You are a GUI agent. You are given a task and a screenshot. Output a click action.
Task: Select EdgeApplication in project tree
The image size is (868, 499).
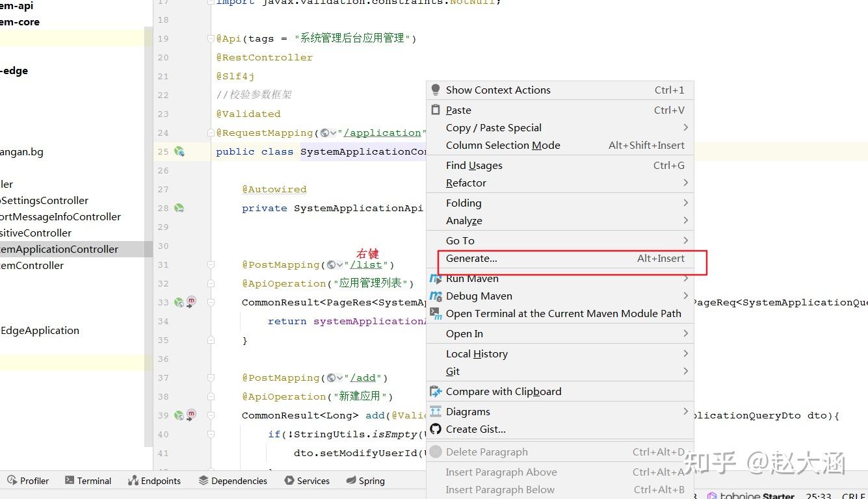coord(40,330)
